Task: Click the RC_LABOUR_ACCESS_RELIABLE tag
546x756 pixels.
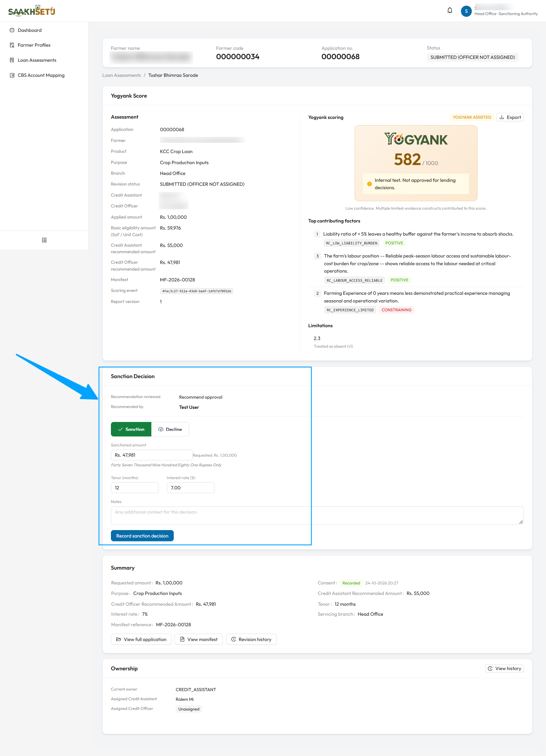Action: click(x=354, y=280)
